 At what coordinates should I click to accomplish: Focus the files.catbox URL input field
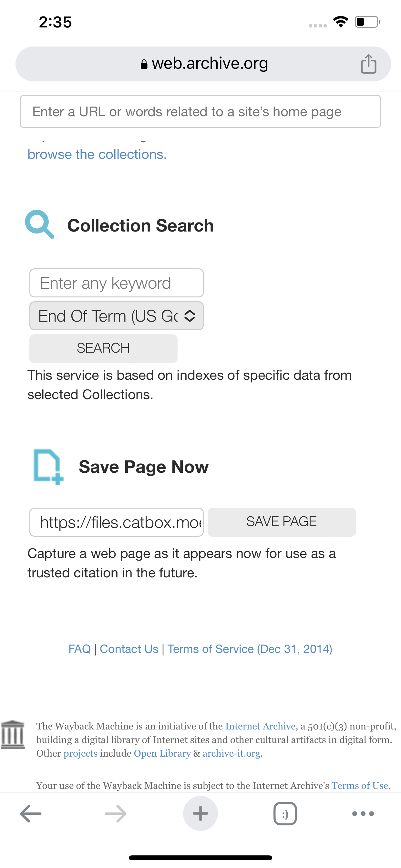117,522
